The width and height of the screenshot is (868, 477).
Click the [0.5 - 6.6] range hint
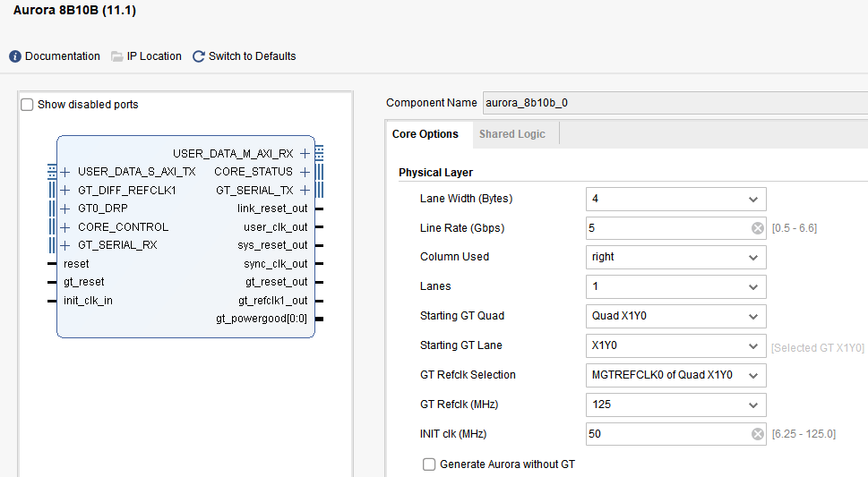pyautogui.click(x=795, y=228)
